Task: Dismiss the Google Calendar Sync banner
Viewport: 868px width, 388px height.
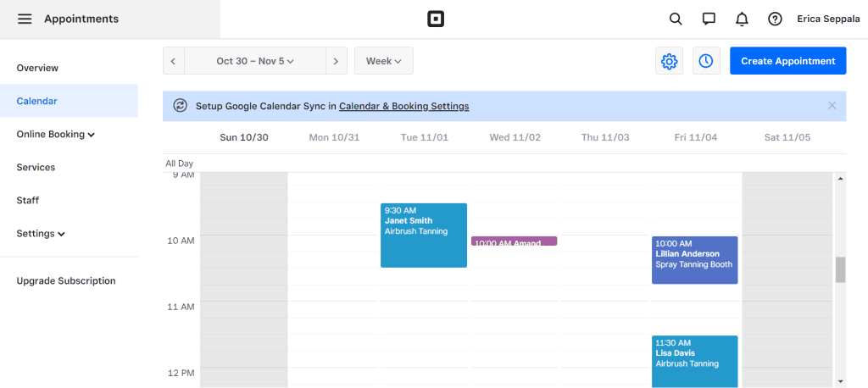Action: [x=832, y=106]
